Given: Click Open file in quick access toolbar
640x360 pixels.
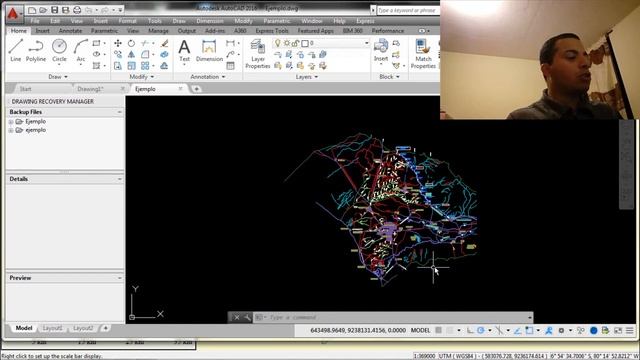Looking at the screenshot, I should point(43,10).
